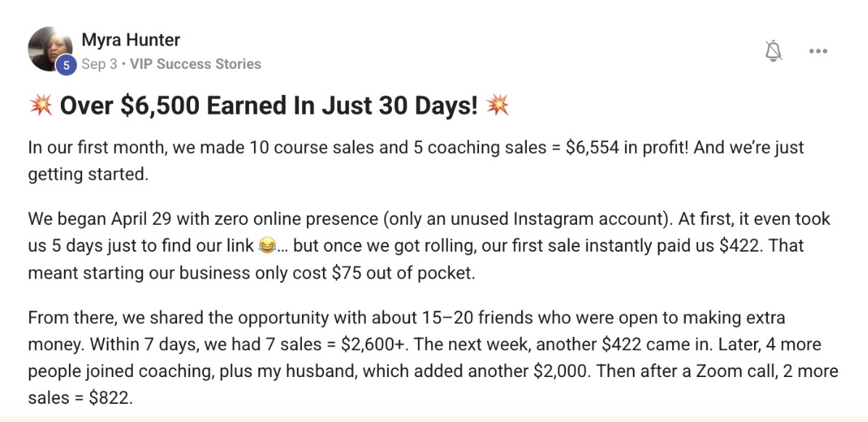Open the three-dot post options menu
Viewport: 868px width, 422px height.
(818, 51)
